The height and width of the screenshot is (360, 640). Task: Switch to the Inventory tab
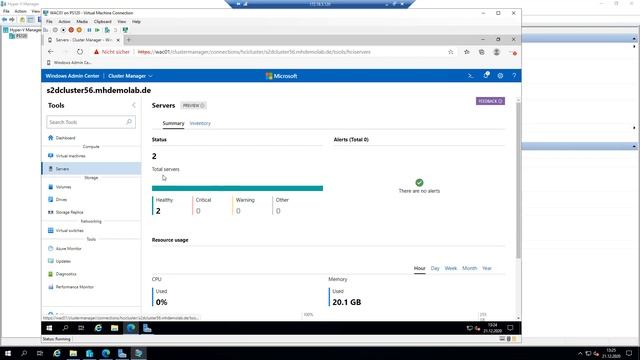pyautogui.click(x=200, y=123)
